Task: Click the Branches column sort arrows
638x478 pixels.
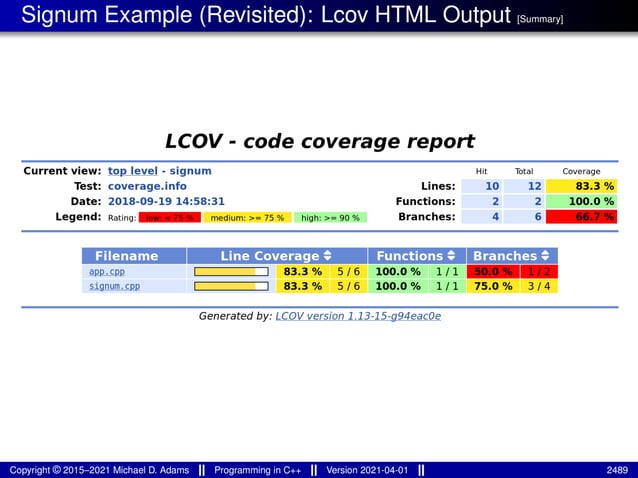Action: pos(545,256)
